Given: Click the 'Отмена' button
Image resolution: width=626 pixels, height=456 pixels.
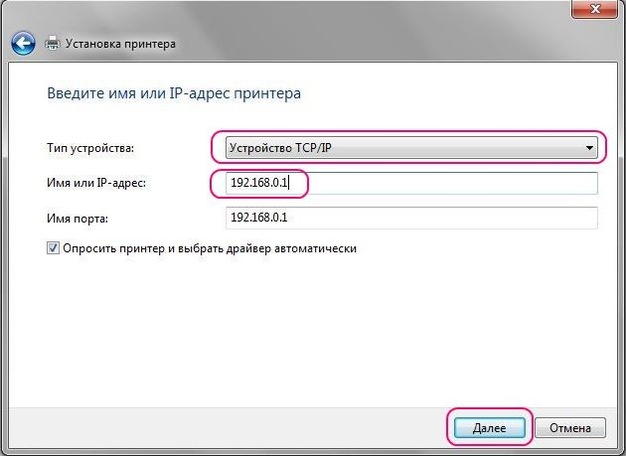Looking at the screenshot, I should [570, 428].
